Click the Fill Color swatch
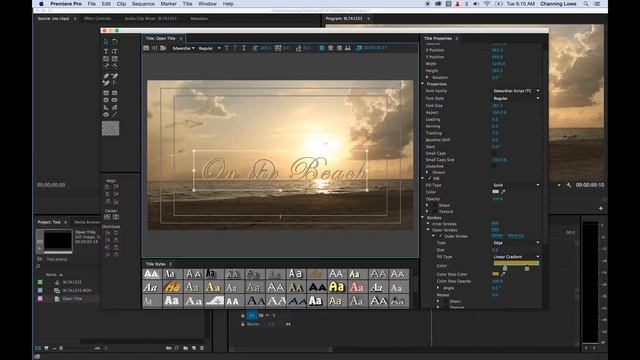This screenshot has height=360, width=640. coord(496,191)
